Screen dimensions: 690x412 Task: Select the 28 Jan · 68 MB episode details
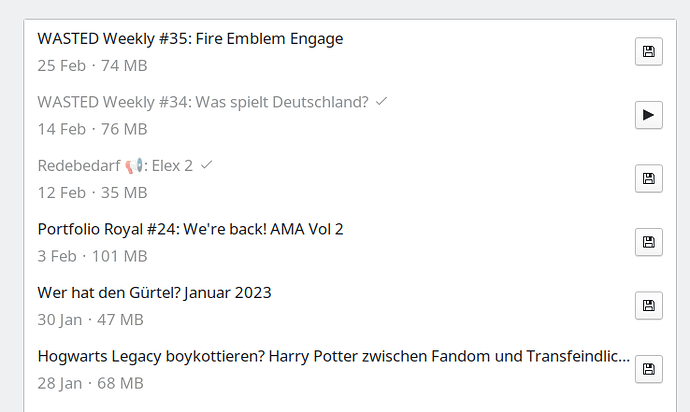[x=91, y=383]
